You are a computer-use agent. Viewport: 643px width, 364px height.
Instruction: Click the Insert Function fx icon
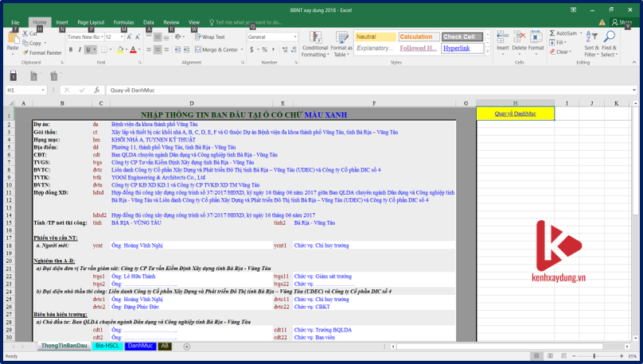[96, 90]
